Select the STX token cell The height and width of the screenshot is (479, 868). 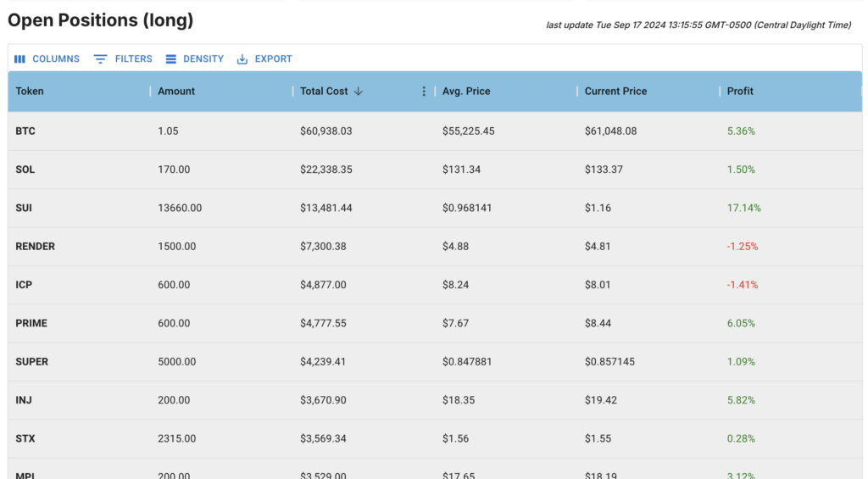[x=79, y=438]
